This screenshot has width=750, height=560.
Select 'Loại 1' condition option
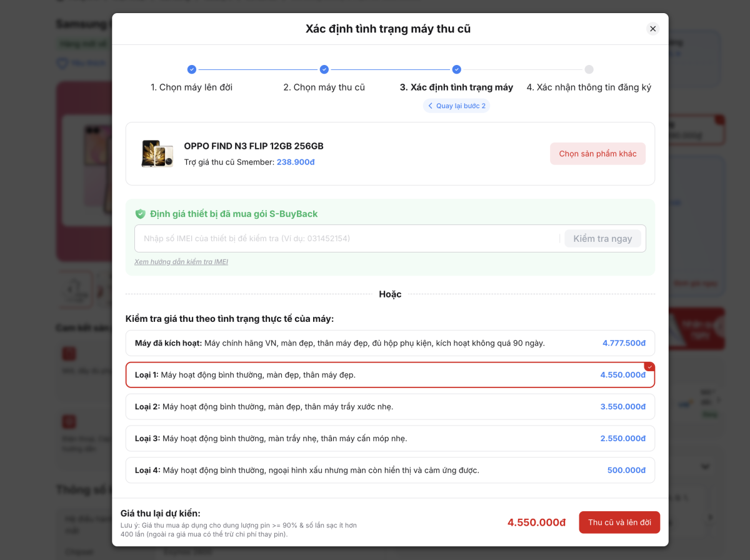tap(391, 375)
